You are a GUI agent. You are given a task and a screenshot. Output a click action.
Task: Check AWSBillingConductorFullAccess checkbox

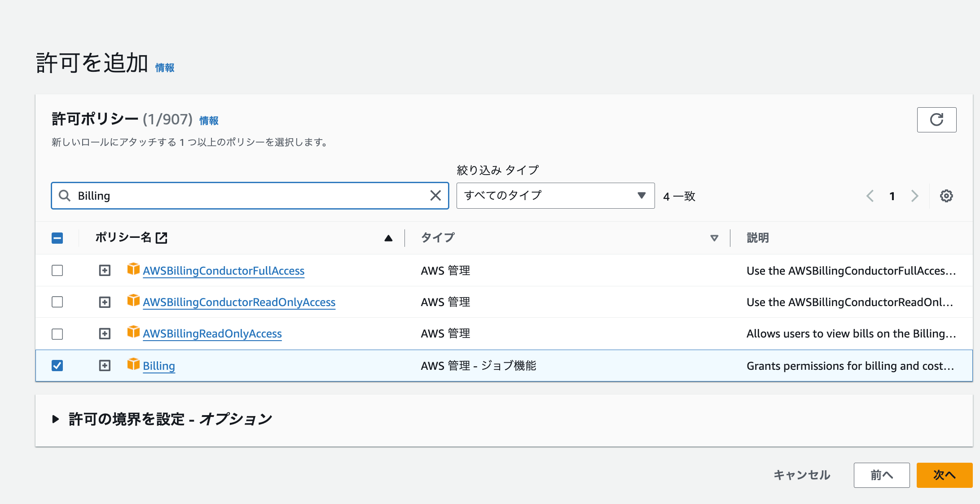(x=57, y=271)
